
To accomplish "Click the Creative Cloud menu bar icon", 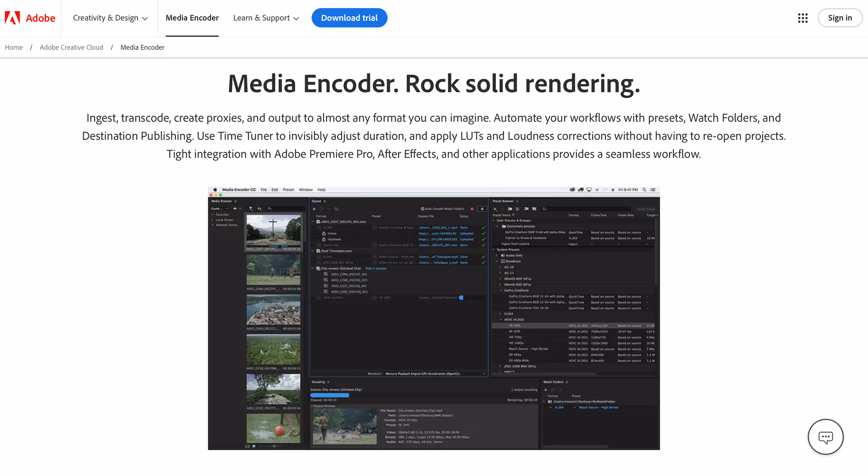I will pyautogui.click(x=572, y=190).
